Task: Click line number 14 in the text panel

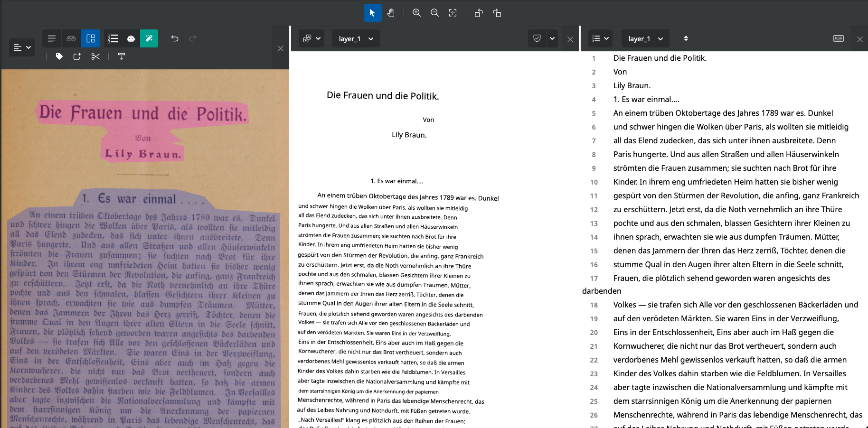Action: (x=594, y=237)
